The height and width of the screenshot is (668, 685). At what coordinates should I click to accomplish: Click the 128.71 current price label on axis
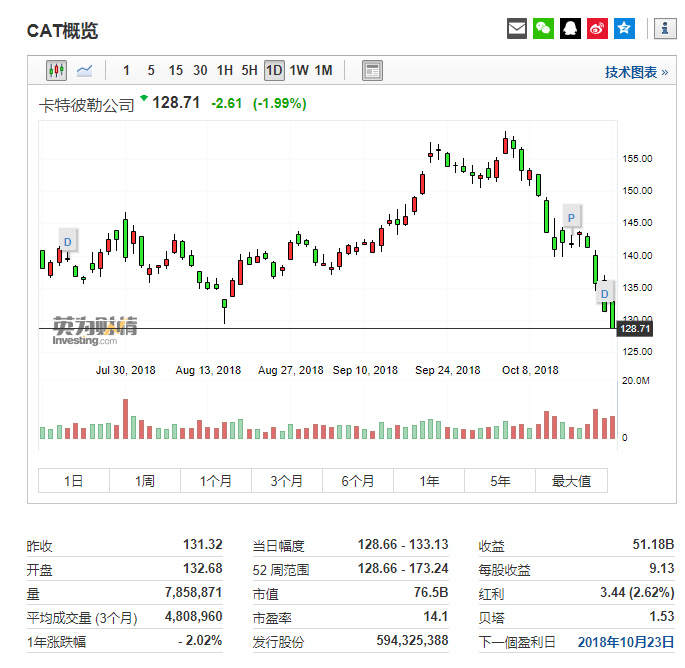(x=634, y=329)
